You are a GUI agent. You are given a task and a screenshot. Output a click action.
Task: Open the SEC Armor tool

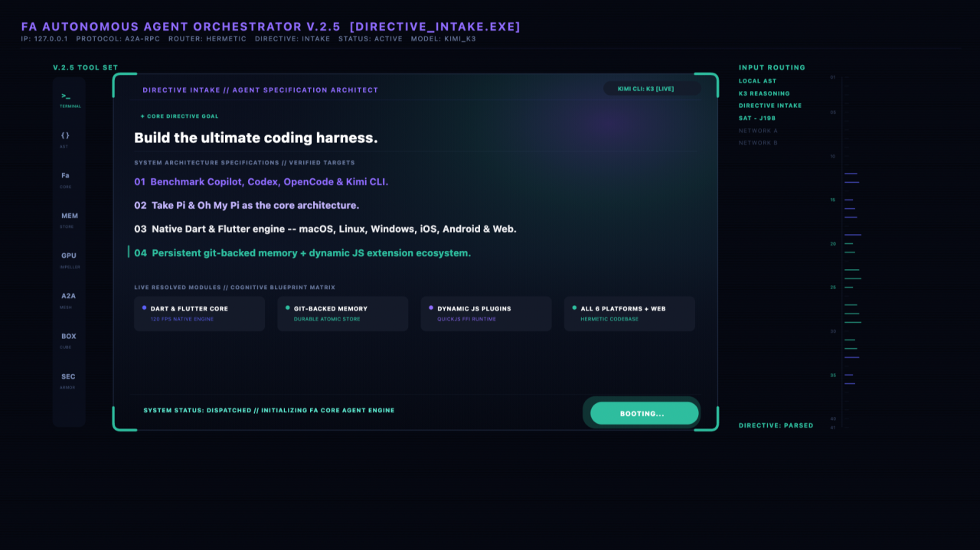[x=69, y=381]
